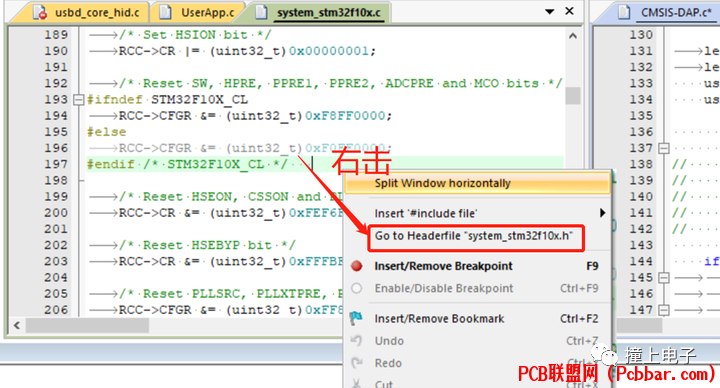Viewport: 720px width, 388px height.
Task: Click the 0x00000001 value on line 190
Action: (329, 51)
